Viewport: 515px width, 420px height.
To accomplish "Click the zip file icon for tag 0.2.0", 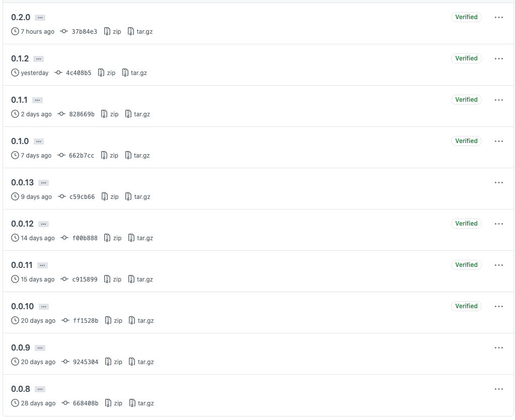I will tap(107, 32).
